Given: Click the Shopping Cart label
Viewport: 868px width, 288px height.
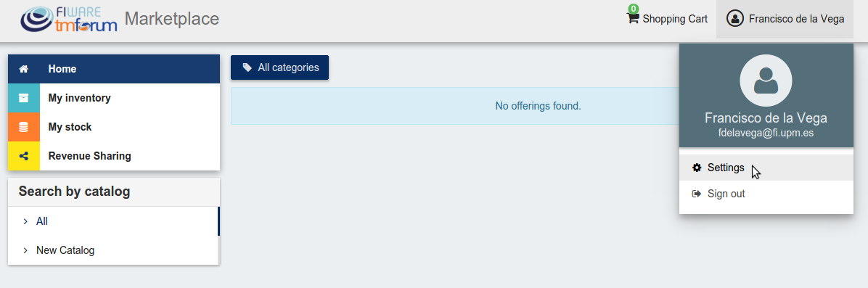Looking at the screenshot, I should pyautogui.click(x=675, y=19).
